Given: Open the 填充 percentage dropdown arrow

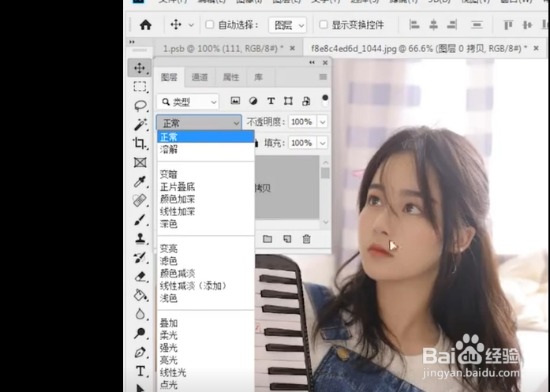Looking at the screenshot, I should click(x=323, y=143).
